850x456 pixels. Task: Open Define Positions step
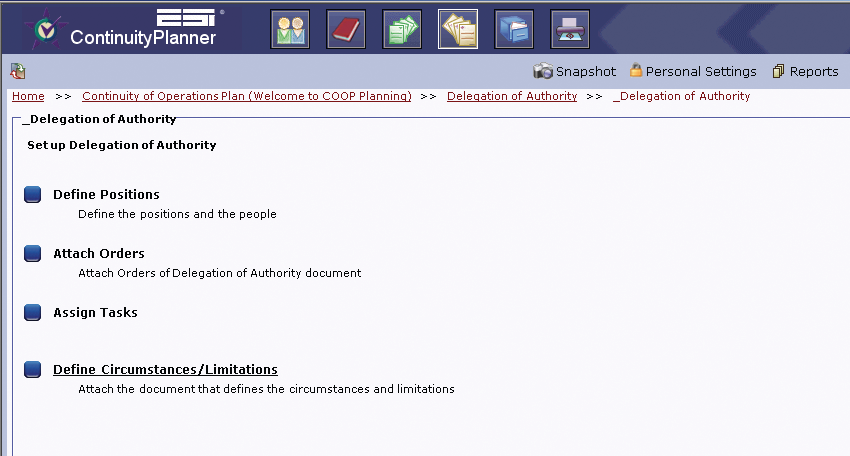click(x=106, y=195)
